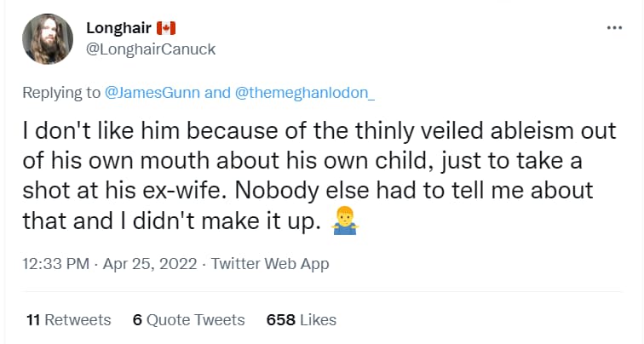Open the @LonghairCanuck handle
The height and width of the screenshot is (344, 644).
(x=151, y=49)
